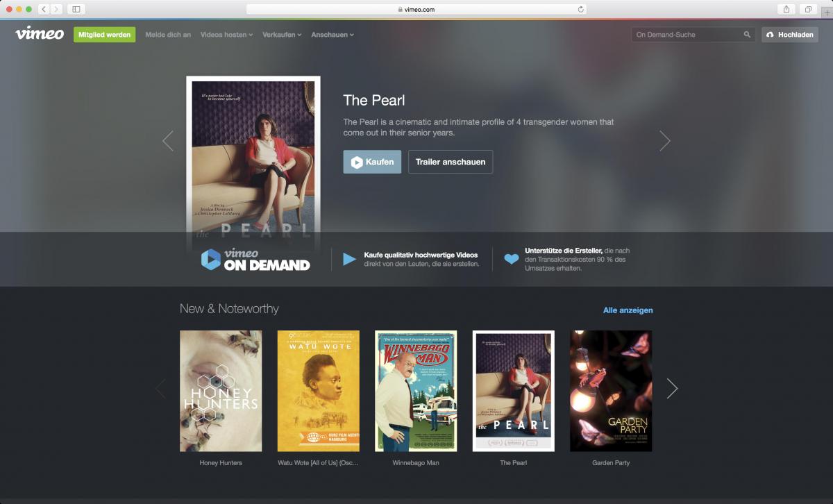Click The Pearl caption under its thumbnail

(x=514, y=463)
